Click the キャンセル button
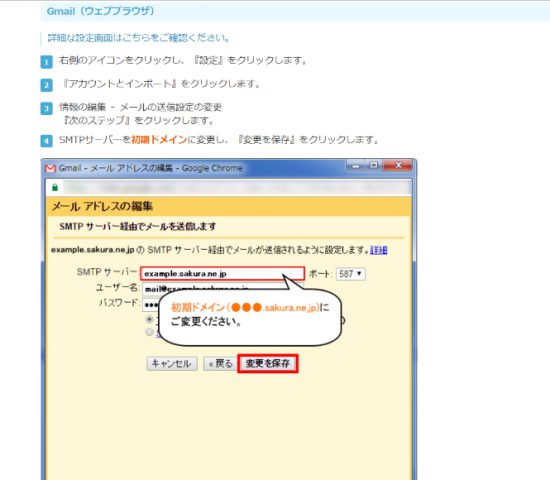The height and width of the screenshot is (480, 550). 172,364
